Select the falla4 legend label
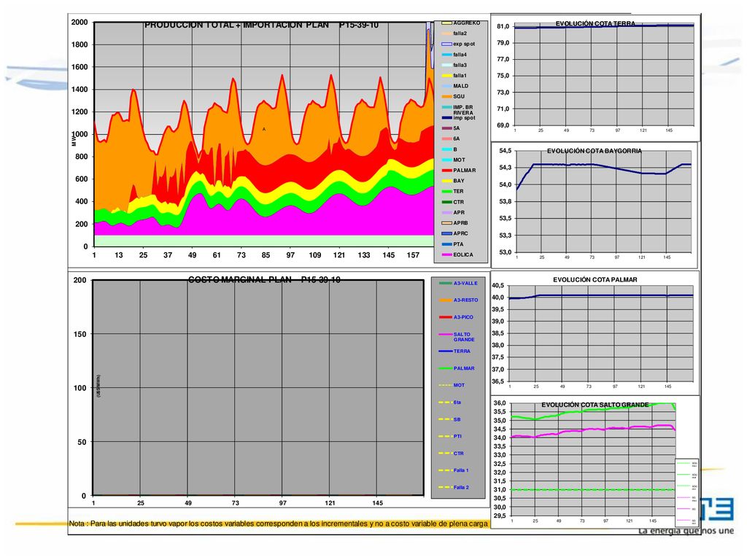 [460, 55]
